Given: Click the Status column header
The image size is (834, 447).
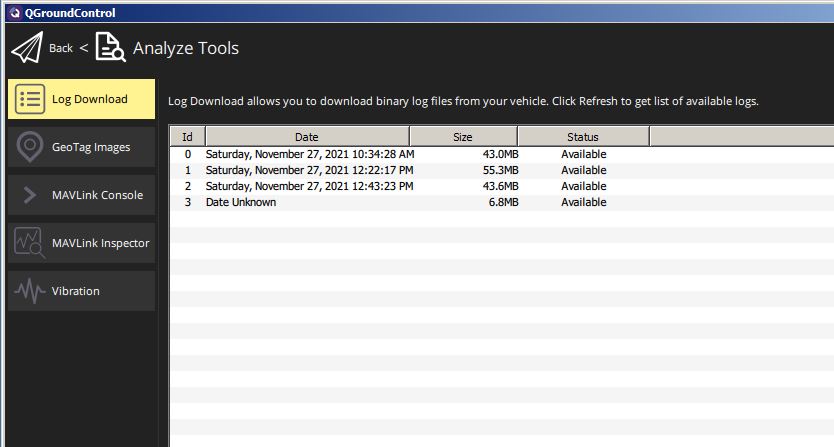Looking at the screenshot, I should pos(583,137).
